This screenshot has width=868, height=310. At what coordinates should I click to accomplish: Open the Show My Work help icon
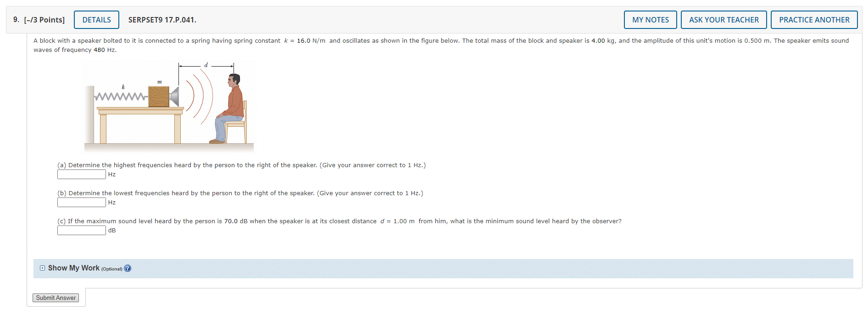tap(128, 269)
